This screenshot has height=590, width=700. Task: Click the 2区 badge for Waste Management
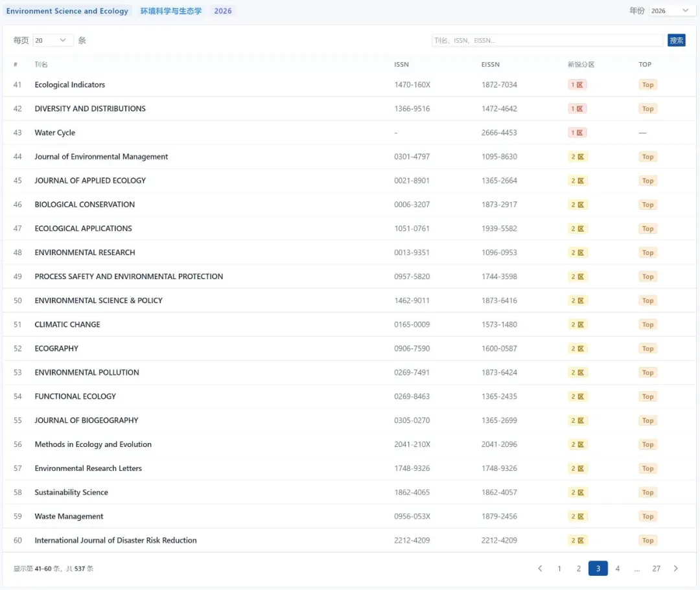tap(577, 516)
